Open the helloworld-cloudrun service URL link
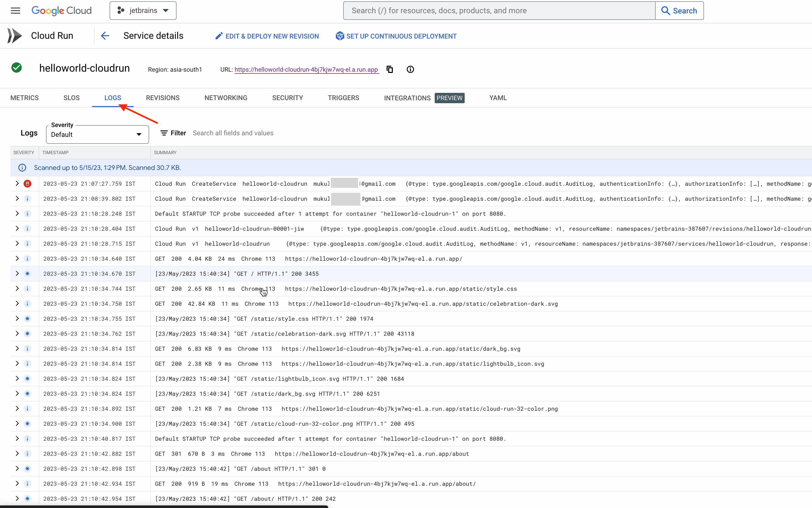The width and height of the screenshot is (812, 508). [306, 70]
